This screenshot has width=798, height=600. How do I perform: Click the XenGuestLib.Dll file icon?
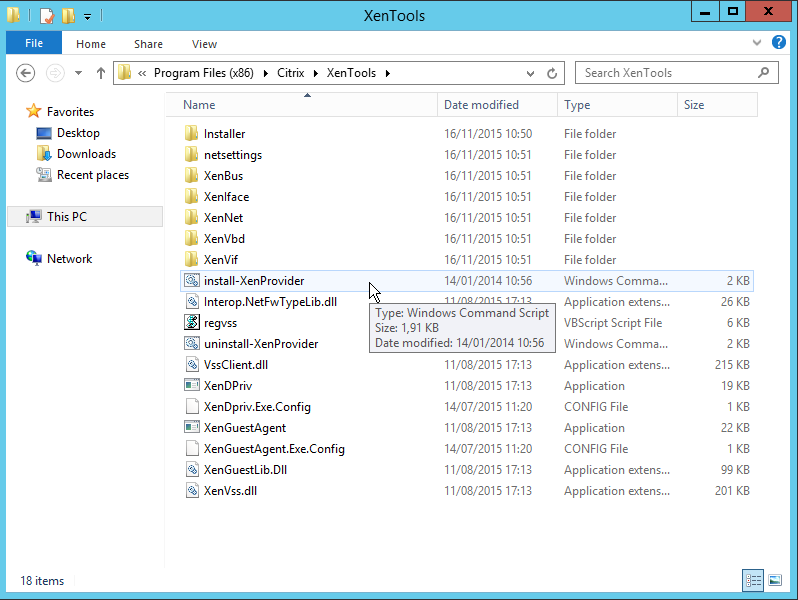click(x=192, y=470)
